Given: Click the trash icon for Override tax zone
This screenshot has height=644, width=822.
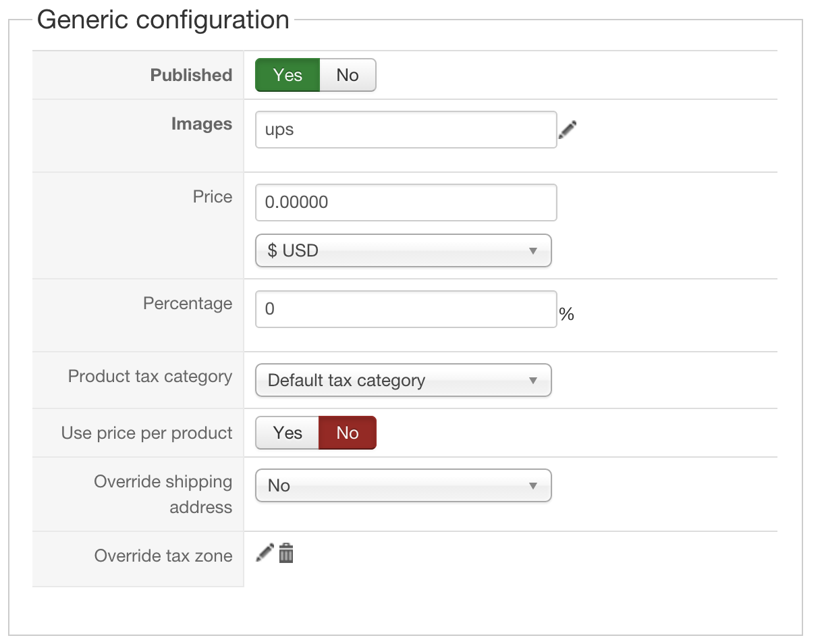Looking at the screenshot, I should [286, 553].
